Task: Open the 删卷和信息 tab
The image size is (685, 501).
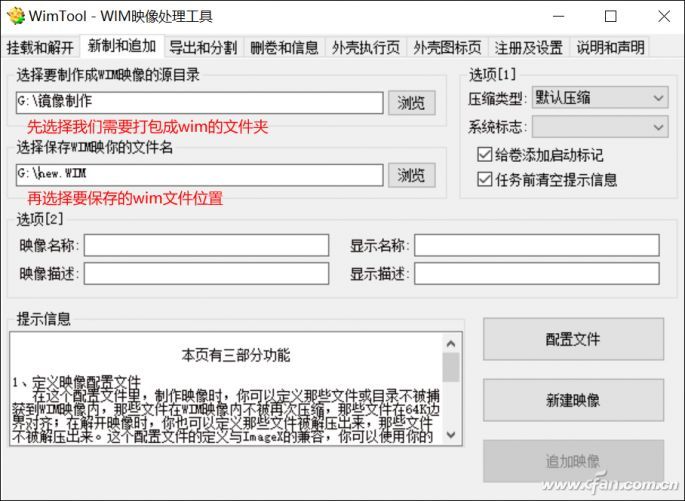Action: tap(284, 47)
